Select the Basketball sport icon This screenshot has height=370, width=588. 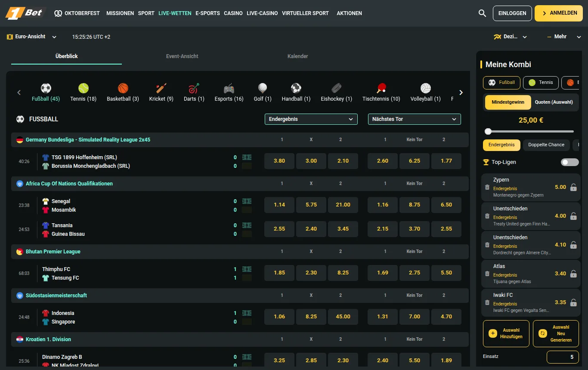coord(123,88)
